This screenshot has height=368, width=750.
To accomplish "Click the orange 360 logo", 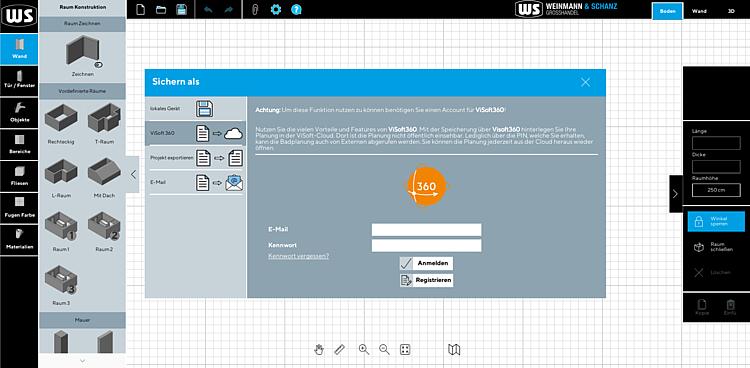I will click(426, 187).
